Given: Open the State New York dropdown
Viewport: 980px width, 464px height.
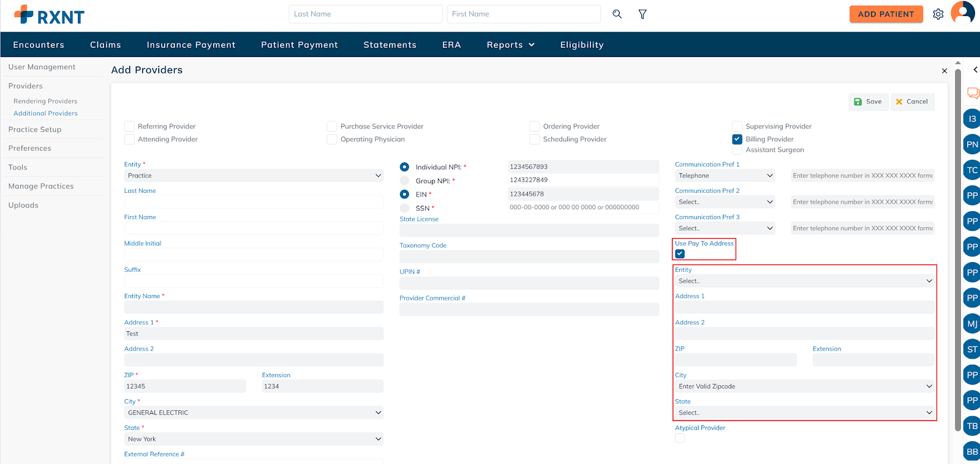Looking at the screenshot, I should click(254, 439).
